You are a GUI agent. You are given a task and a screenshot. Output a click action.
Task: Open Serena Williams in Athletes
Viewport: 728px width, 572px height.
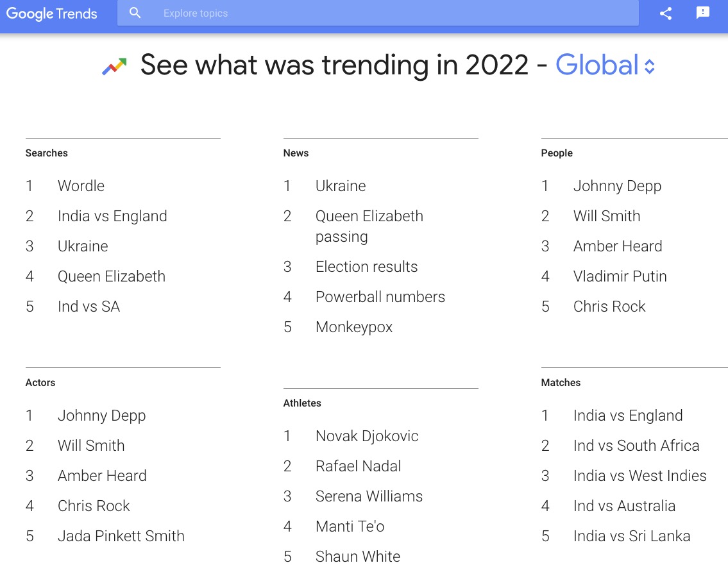(x=369, y=496)
